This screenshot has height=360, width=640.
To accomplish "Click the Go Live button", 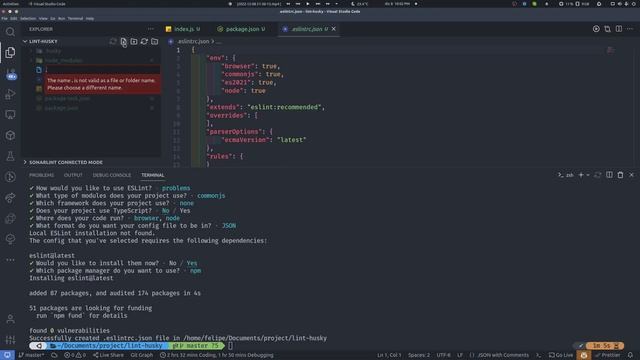I will coord(561,355).
